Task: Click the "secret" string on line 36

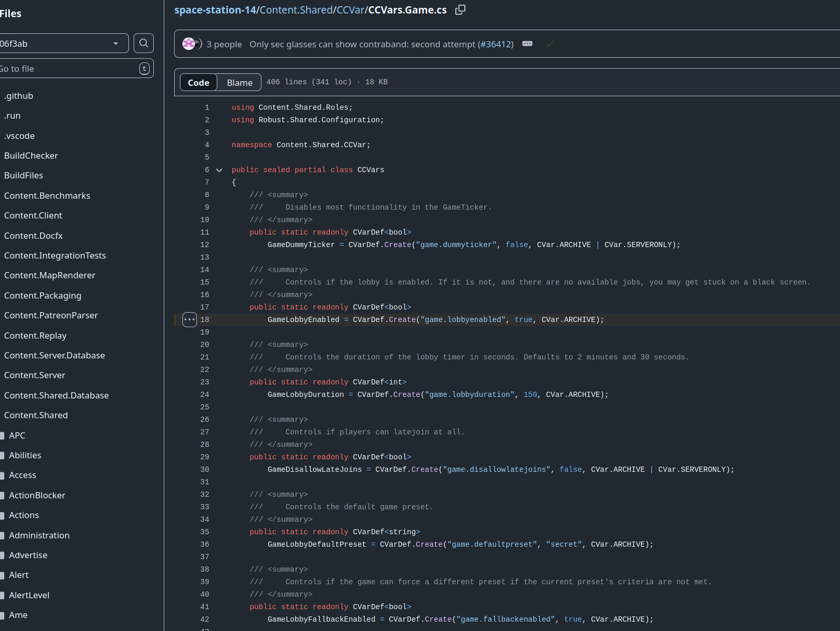Action: coord(564,545)
